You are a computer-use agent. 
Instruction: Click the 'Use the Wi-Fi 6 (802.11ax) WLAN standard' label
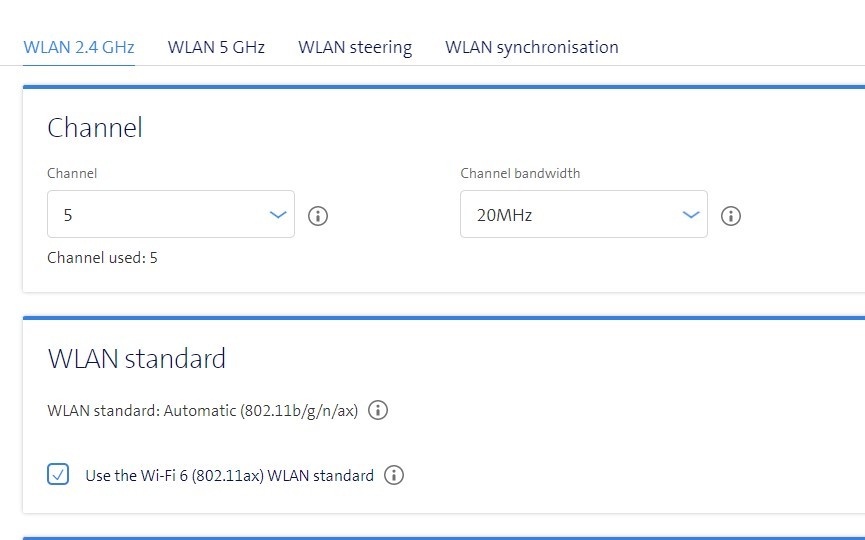click(229, 475)
